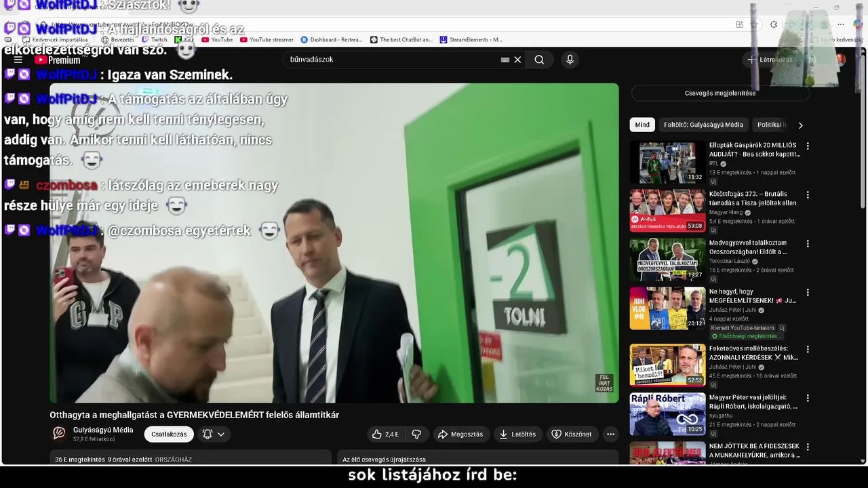Viewport: 868px width, 488px height.
Task: Open the Bevezetés bookmark
Action: [x=118, y=40]
